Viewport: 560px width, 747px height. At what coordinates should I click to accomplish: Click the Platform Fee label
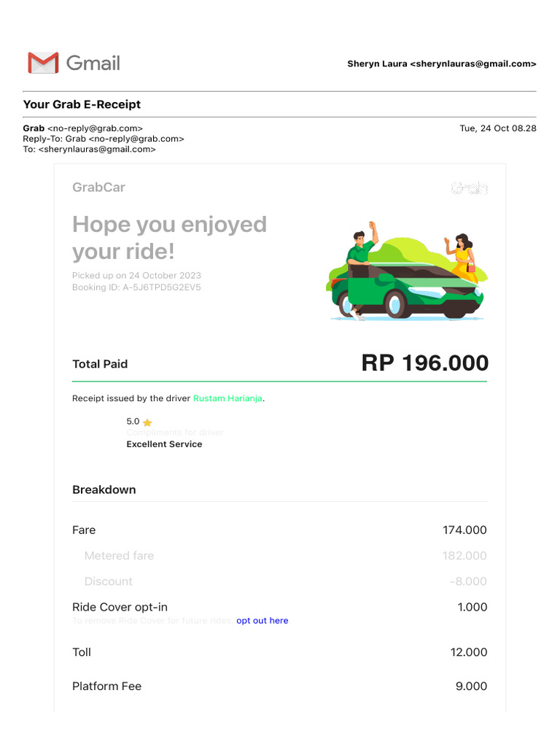click(106, 686)
